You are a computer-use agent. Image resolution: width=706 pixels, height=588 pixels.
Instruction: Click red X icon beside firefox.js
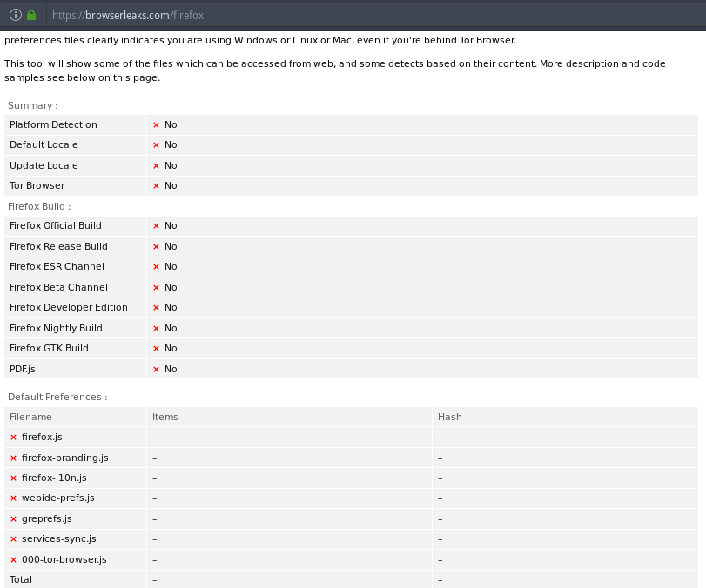tap(13, 438)
